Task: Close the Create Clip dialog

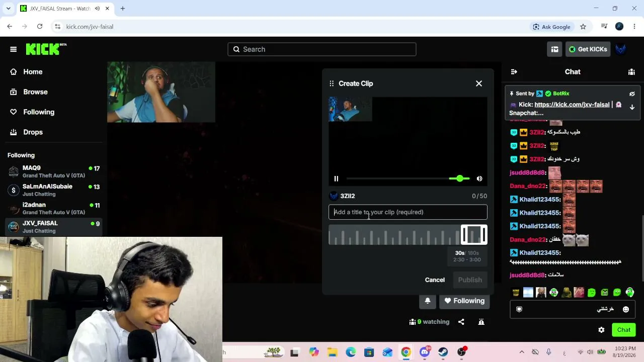Action: 479,83
